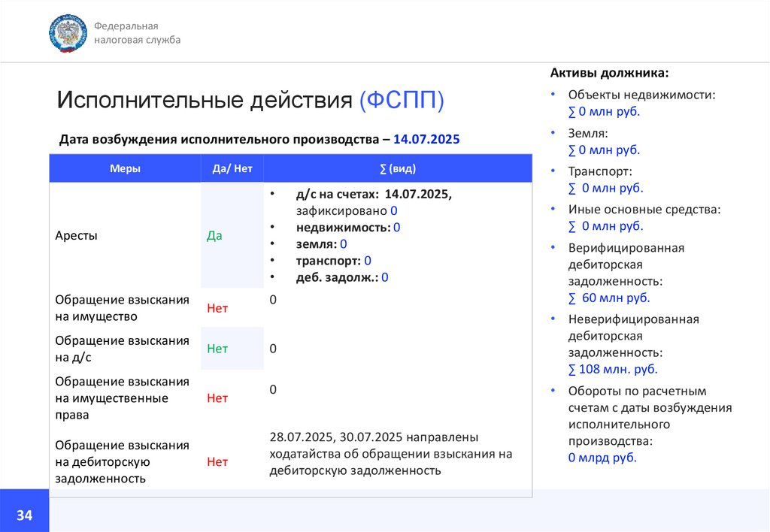This screenshot has height=532, width=770.
Task: Click 'Верифицированная дебиторская задолженность:' item
Action: 626,264
